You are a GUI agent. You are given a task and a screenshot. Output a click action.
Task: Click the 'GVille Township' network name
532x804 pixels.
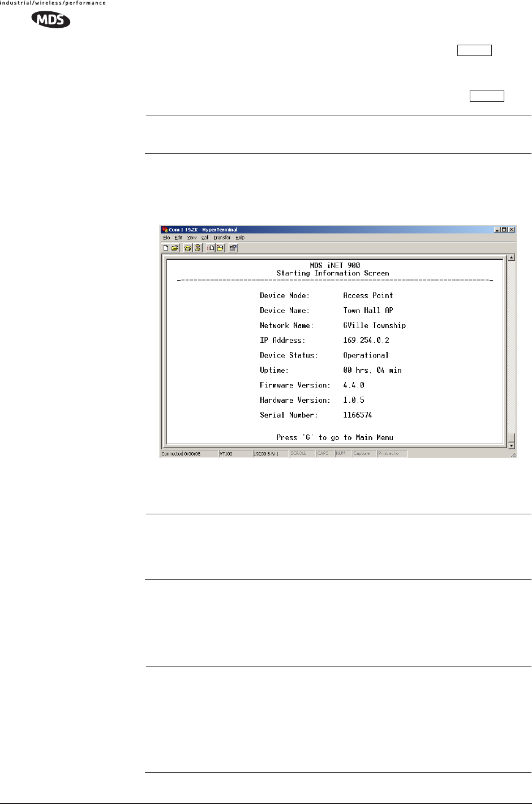375,325
